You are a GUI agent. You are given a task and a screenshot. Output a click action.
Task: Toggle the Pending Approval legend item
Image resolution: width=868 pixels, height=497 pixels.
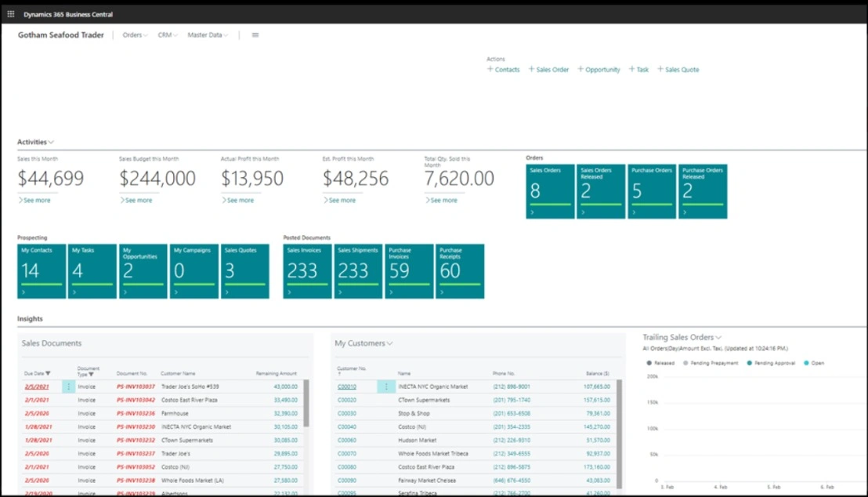pyautogui.click(x=771, y=363)
